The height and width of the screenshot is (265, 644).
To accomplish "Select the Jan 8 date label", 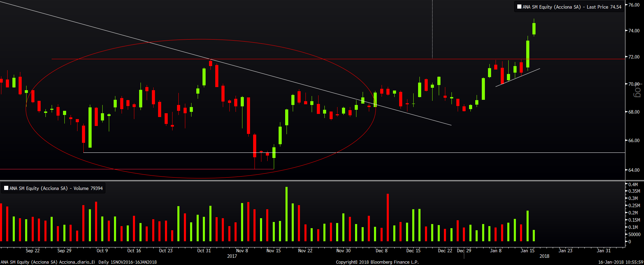I will [x=496, y=251].
